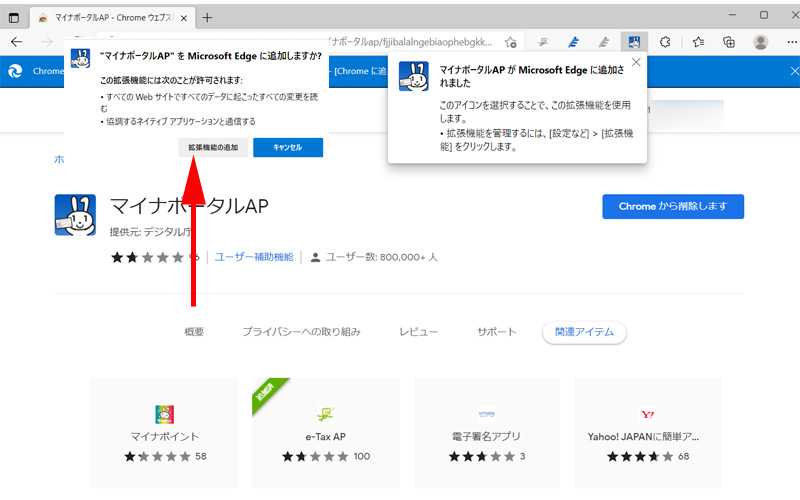800x500 pixels.
Task: Open the tab actions menu icon
Action: click(x=14, y=18)
